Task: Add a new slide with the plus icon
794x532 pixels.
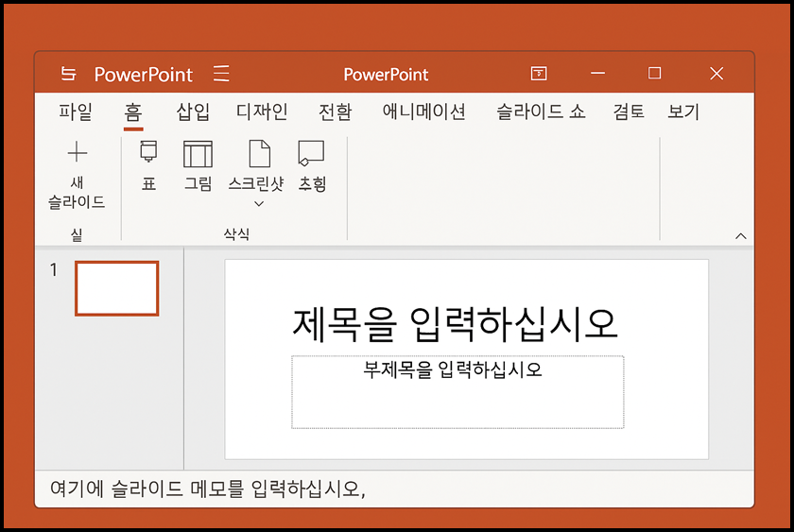Action: [77, 152]
